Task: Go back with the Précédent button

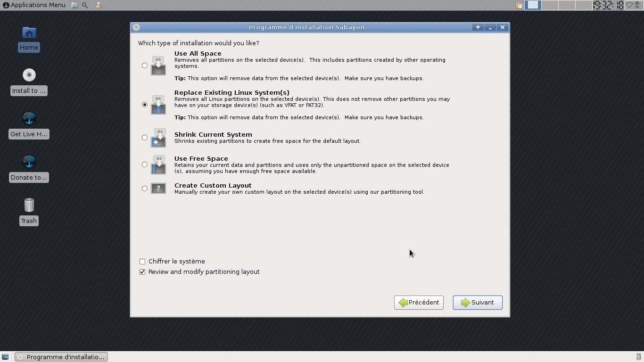Action: tap(419, 303)
